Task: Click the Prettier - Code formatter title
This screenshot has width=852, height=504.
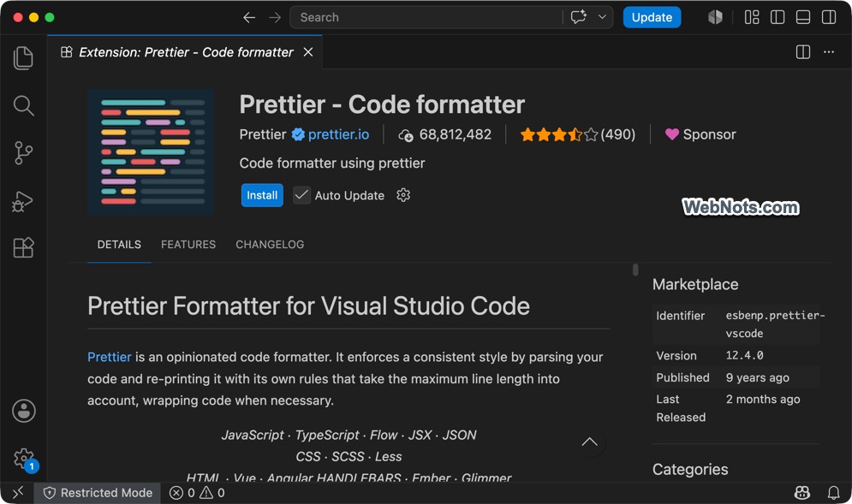Action: pyautogui.click(x=382, y=104)
